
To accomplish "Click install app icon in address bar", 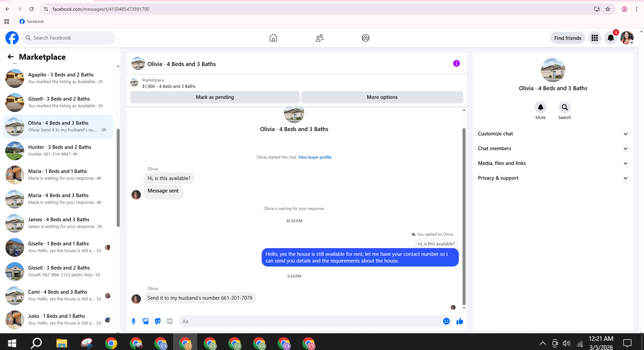I will point(597,9).
